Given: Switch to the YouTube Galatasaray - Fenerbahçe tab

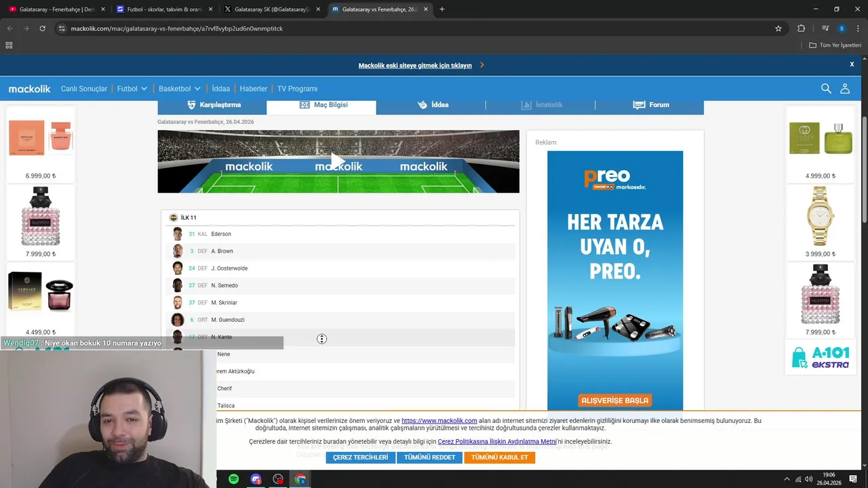Looking at the screenshot, I should pos(57,9).
